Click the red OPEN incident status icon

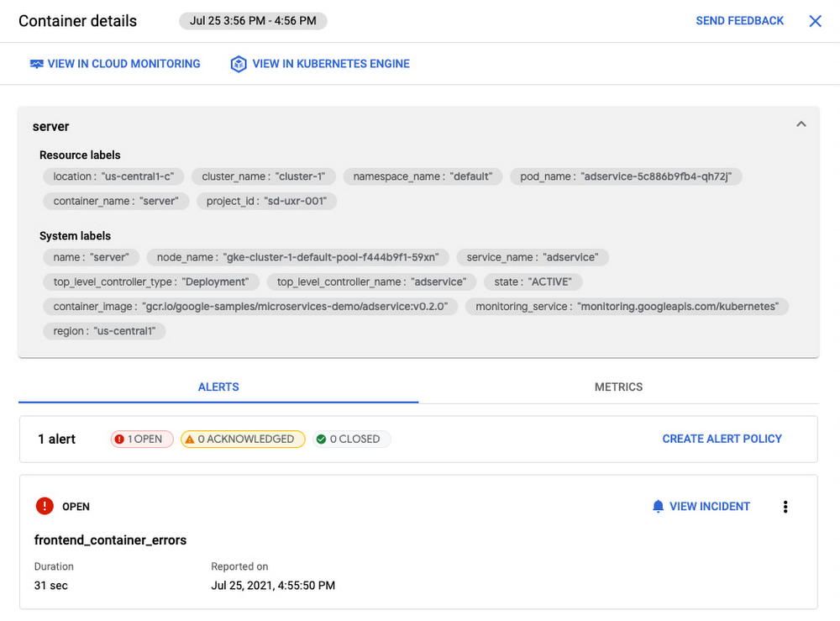[x=45, y=507]
